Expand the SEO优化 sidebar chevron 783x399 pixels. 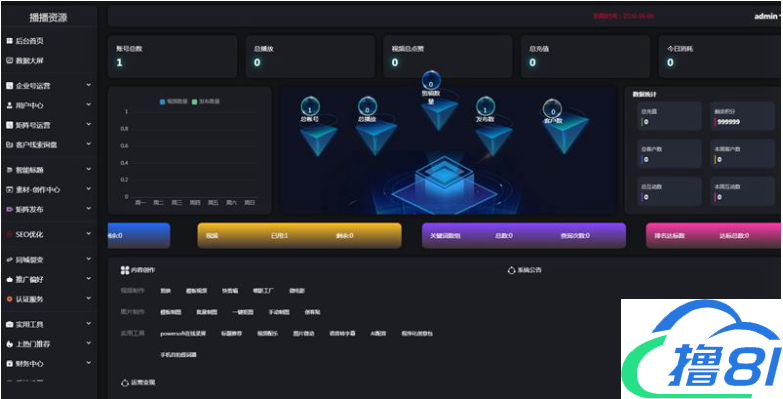point(89,234)
